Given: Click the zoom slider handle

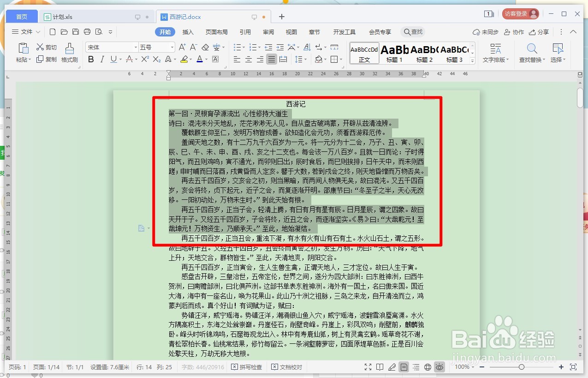Looking at the screenshot, I should [521, 367].
